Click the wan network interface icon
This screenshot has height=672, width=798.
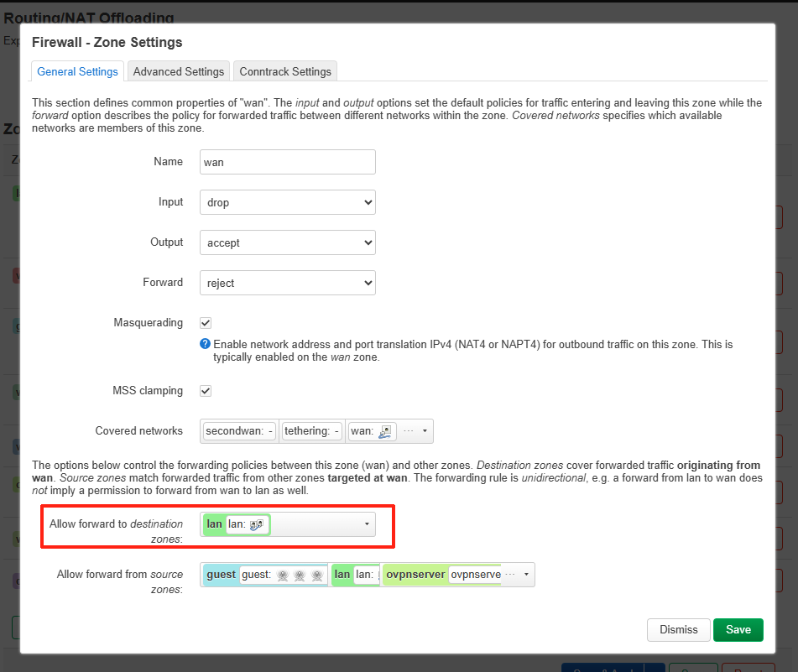[x=385, y=431]
